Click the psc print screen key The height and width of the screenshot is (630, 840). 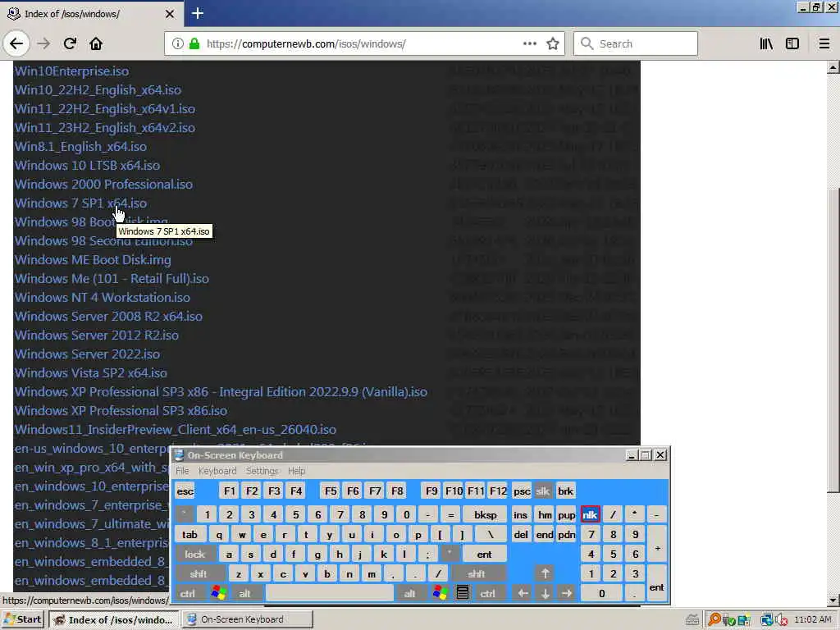(522, 491)
